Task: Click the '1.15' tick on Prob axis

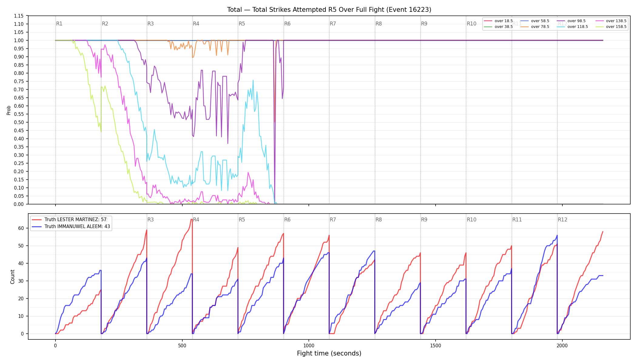Action: [19, 16]
